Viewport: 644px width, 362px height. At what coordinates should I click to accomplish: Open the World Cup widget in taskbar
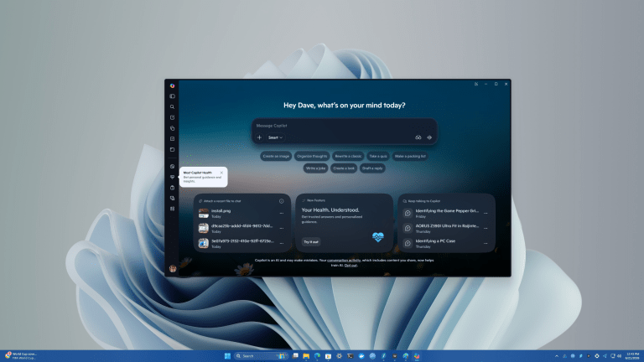[21, 355]
